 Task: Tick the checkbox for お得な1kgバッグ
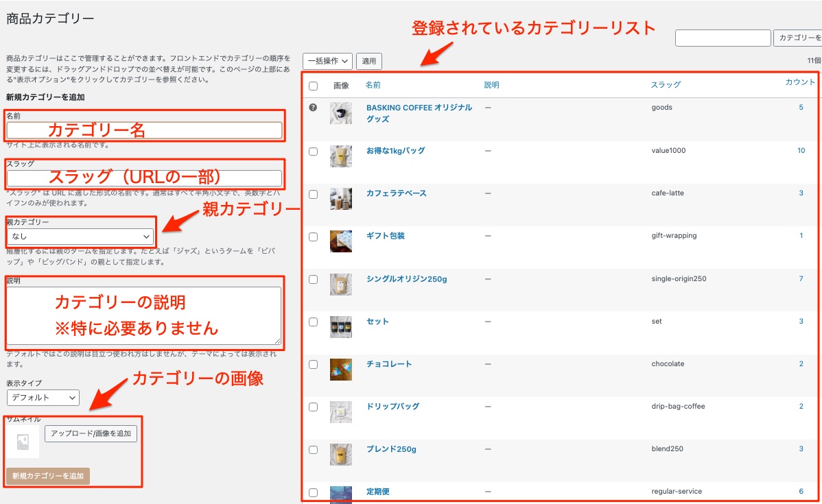click(x=313, y=152)
